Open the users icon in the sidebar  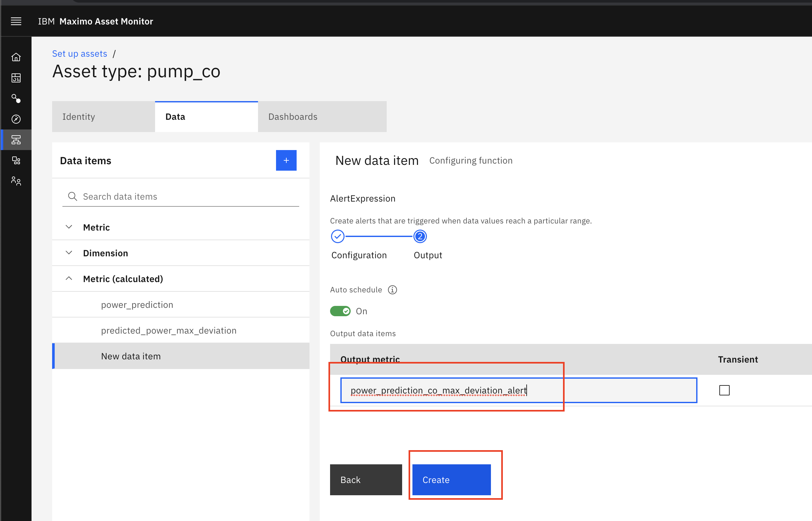[x=16, y=181]
